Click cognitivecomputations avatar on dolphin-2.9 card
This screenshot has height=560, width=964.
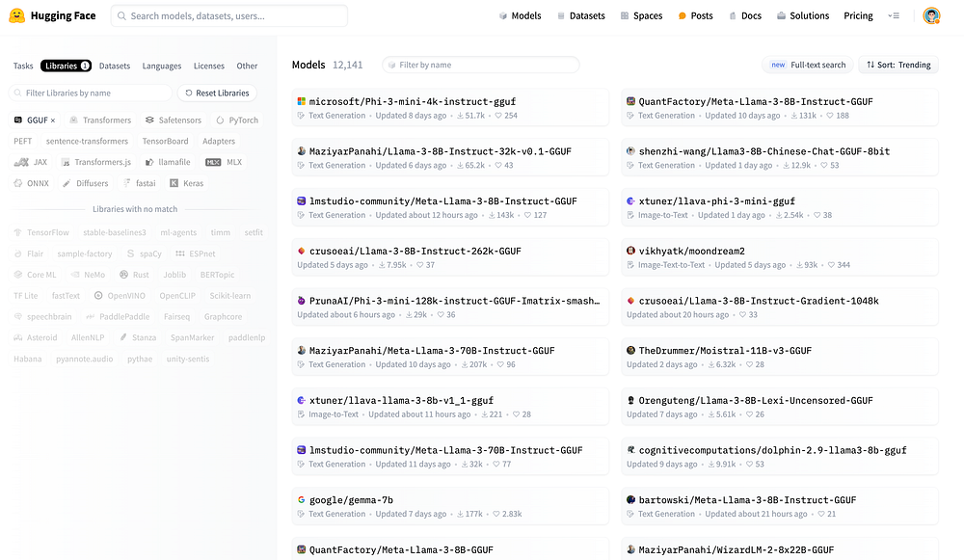point(630,450)
